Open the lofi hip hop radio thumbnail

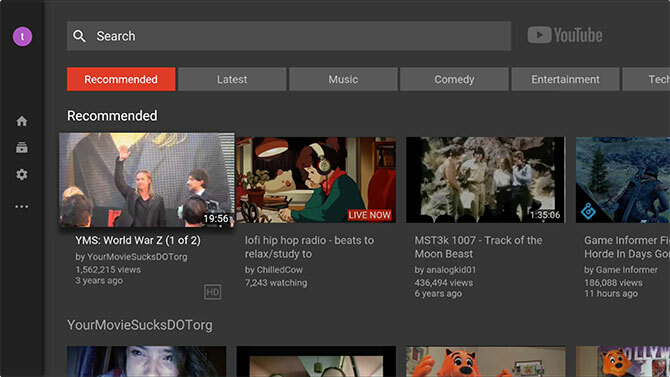pos(316,180)
